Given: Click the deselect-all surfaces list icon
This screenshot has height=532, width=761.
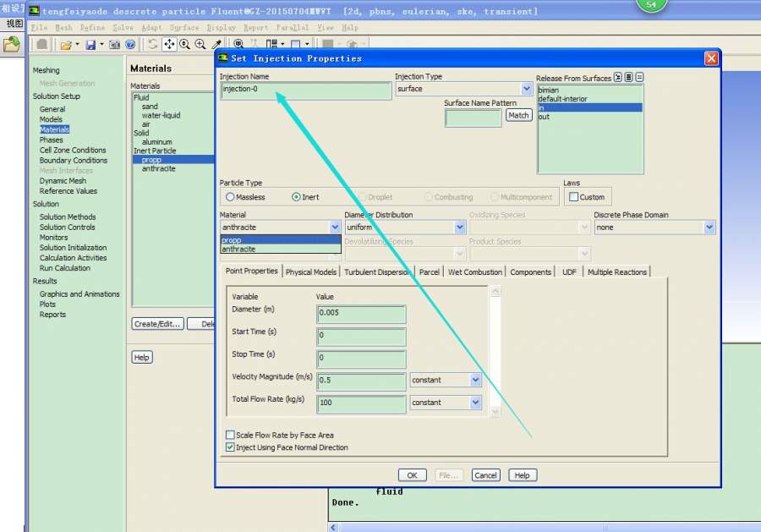Looking at the screenshot, I should (x=640, y=77).
